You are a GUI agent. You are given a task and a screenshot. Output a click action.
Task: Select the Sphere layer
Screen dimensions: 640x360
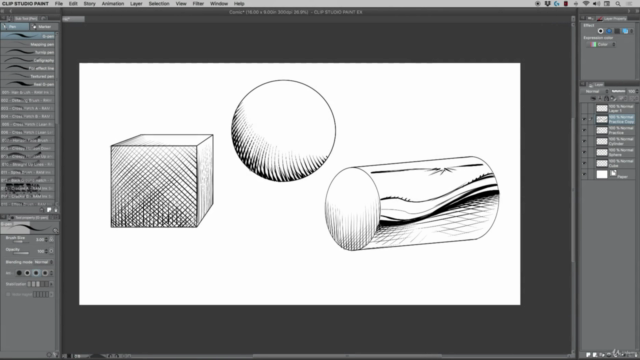[615, 152]
